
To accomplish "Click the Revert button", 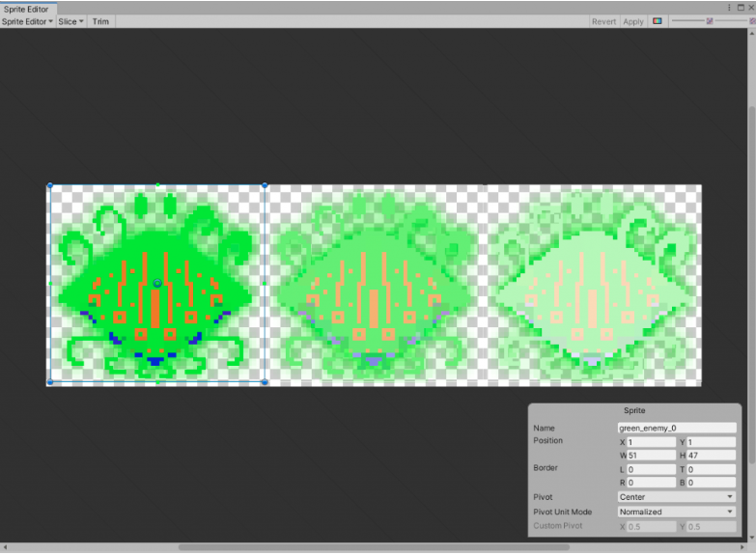I will [603, 21].
